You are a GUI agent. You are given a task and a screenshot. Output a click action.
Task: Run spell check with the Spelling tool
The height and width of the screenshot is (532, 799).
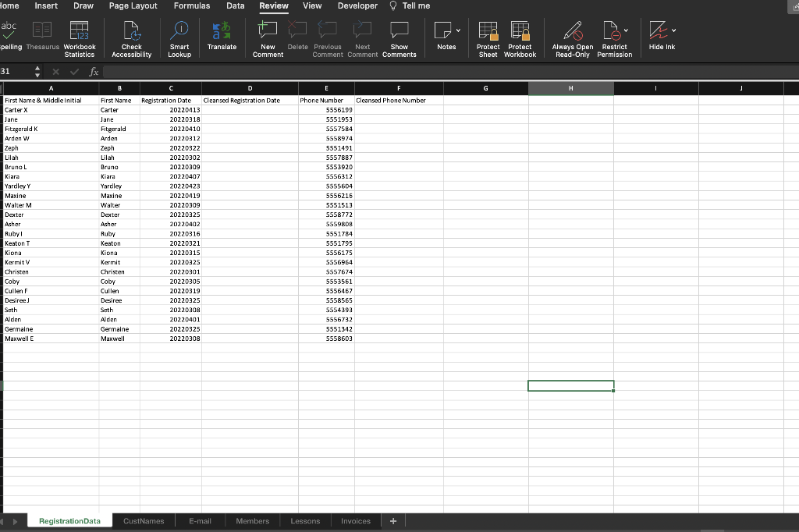click(9, 35)
